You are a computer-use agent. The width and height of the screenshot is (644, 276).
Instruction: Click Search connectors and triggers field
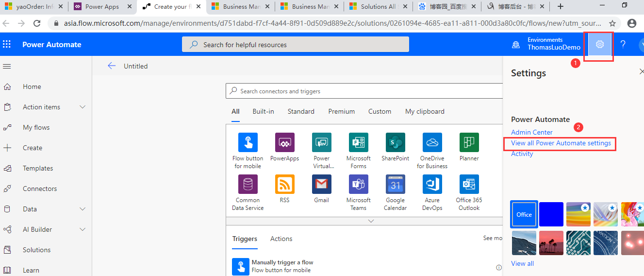coord(364,91)
